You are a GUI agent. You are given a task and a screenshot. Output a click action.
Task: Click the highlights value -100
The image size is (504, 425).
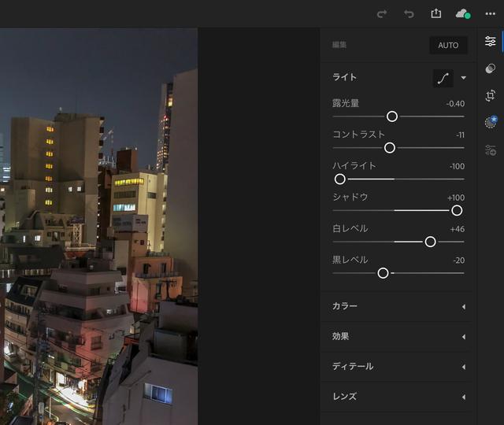click(457, 166)
